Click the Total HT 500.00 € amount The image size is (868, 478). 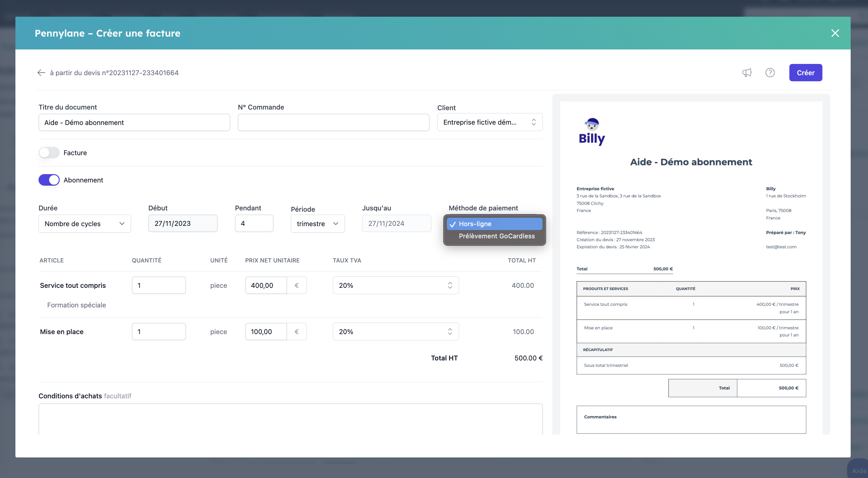(528, 358)
